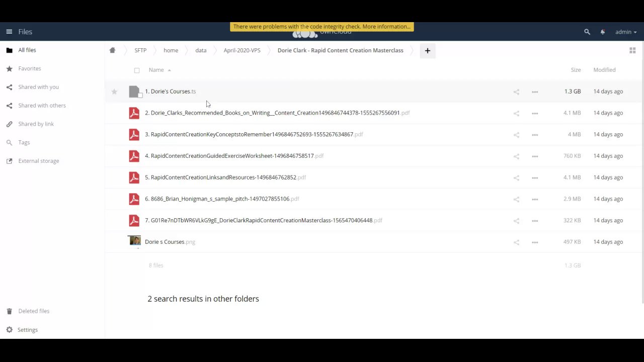Image resolution: width=644 pixels, height=362 pixels.
Task: Share 1. Dorie's Courses.ts file
Action: pyautogui.click(x=516, y=92)
